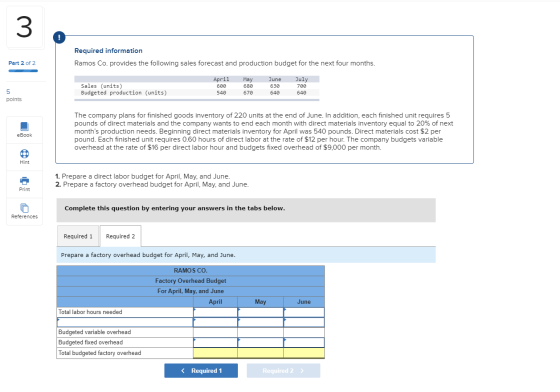Click April total budgeted factory overhead cell
This screenshot has width=560, height=392.
pos(215,353)
